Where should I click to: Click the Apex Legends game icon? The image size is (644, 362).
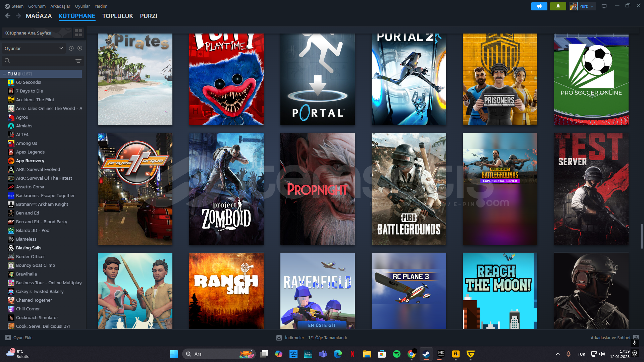pyautogui.click(x=11, y=152)
